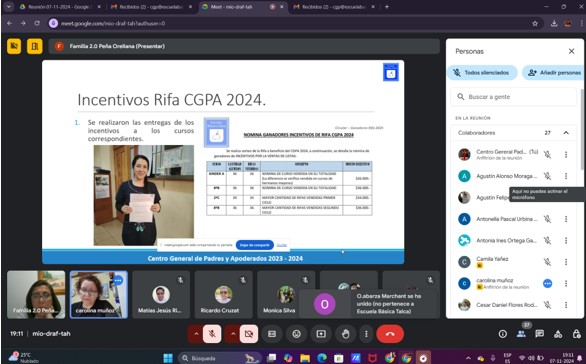Collapse the Colaboradores section chevron

coord(566,133)
